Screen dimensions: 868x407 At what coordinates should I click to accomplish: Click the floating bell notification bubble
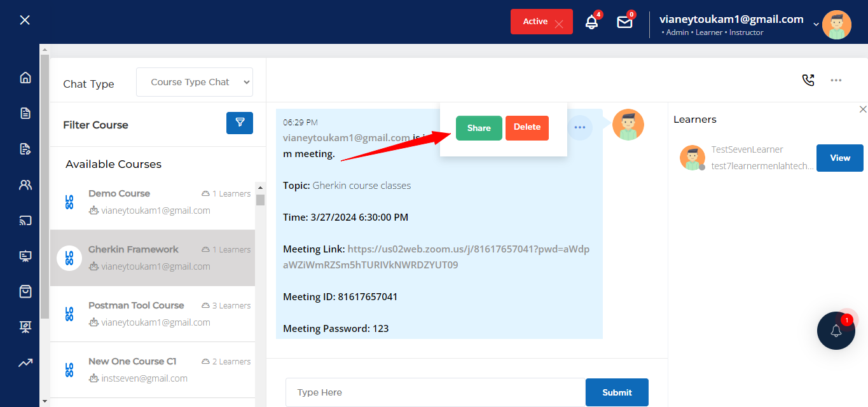click(x=836, y=331)
